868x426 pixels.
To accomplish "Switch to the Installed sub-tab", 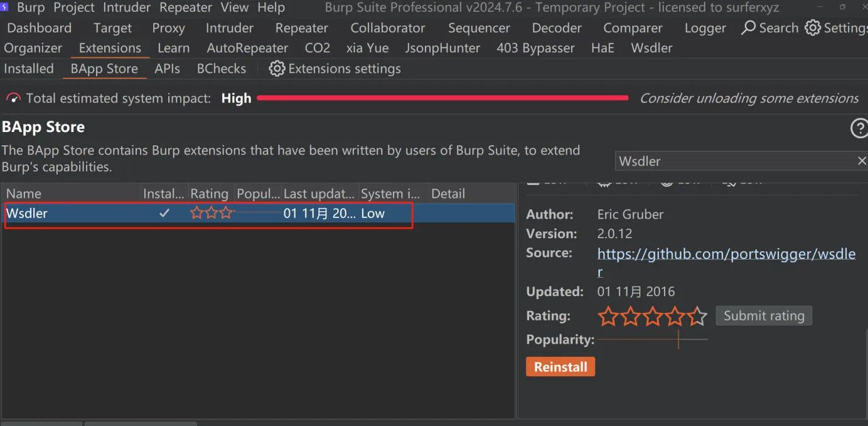I will [x=29, y=69].
